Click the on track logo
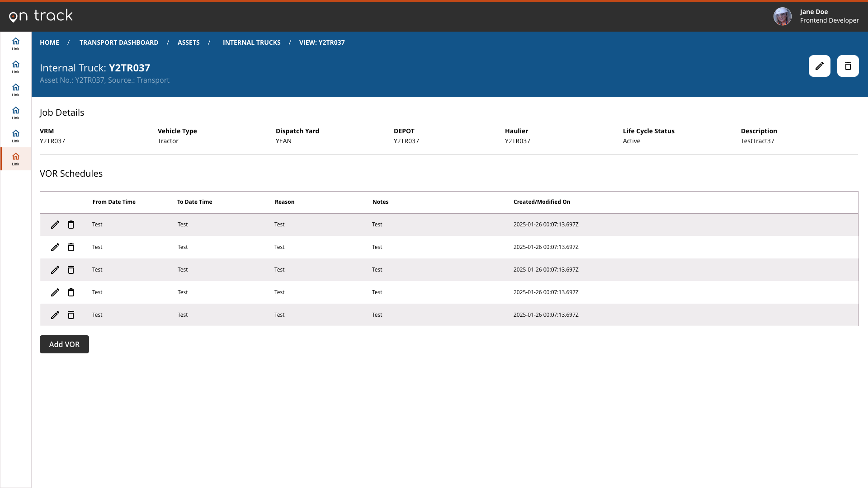This screenshot has width=868, height=488. [x=41, y=15]
